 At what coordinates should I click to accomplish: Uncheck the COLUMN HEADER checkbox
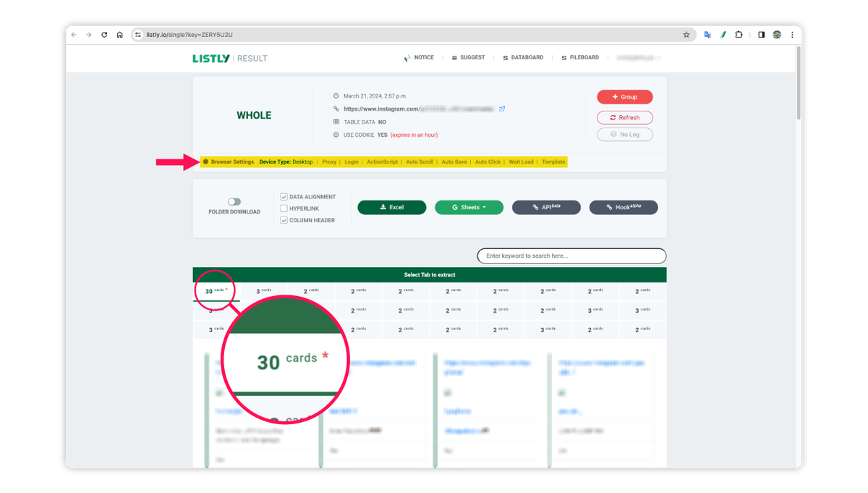[x=284, y=220]
